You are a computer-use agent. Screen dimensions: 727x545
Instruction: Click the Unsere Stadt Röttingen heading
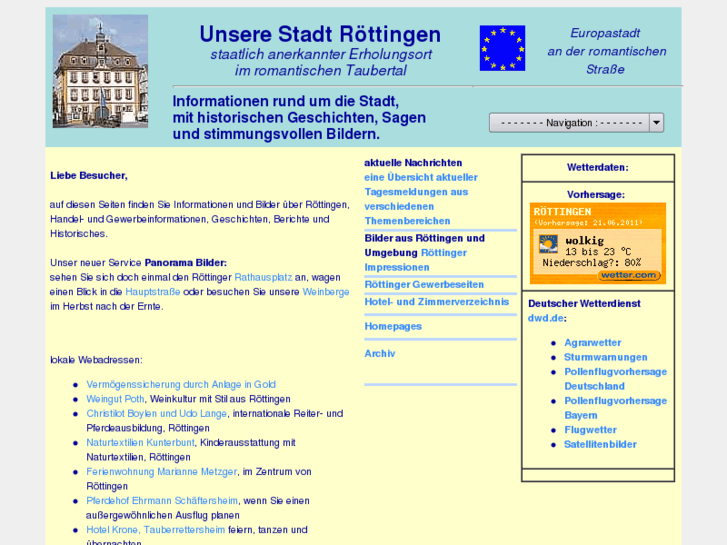(320, 34)
